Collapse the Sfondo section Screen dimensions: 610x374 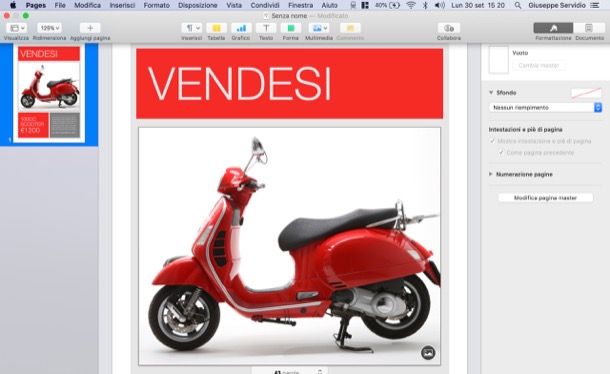click(x=491, y=93)
